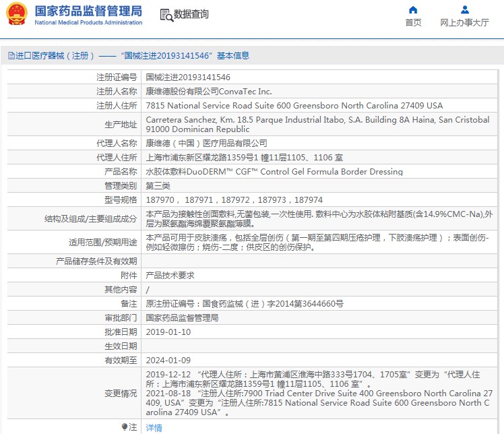Select remark 原注册证编号 text

245,304
